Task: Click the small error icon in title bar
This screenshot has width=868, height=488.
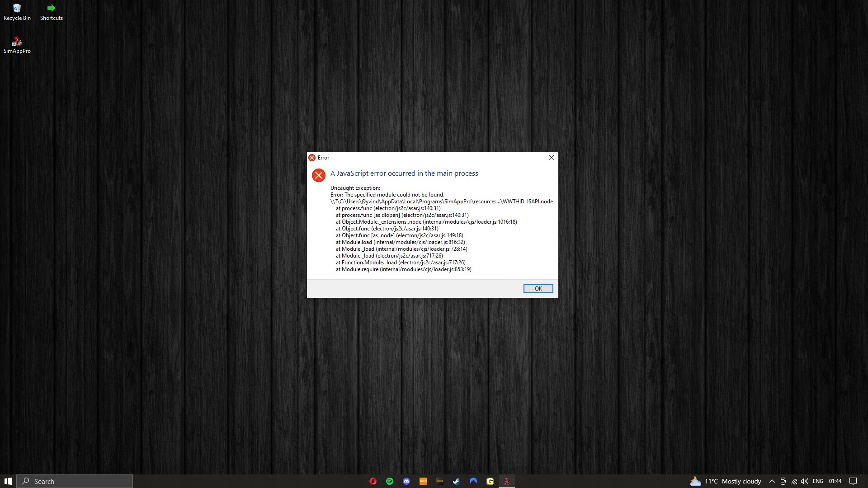Action: (x=312, y=158)
